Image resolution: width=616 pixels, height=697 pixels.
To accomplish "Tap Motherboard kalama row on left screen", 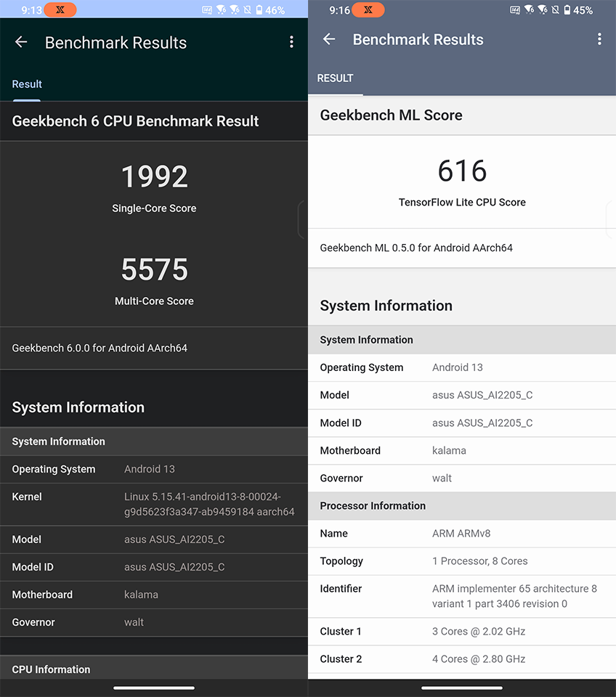I will [x=154, y=595].
